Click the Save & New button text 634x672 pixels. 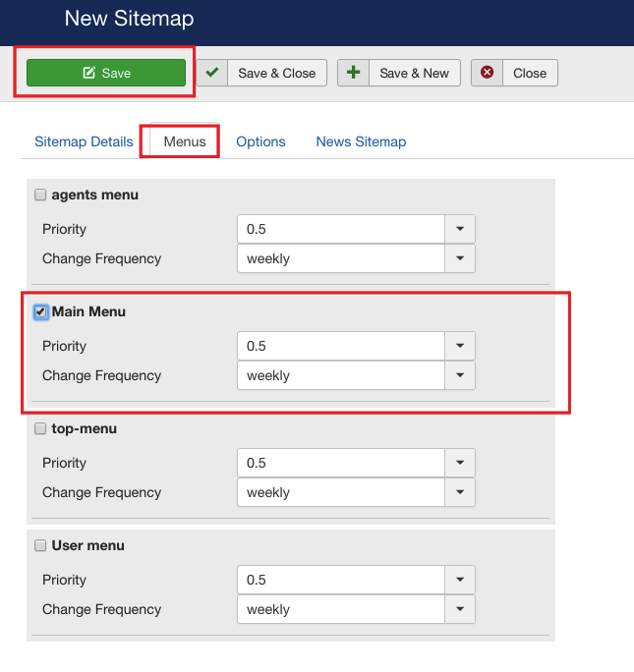pos(414,73)
